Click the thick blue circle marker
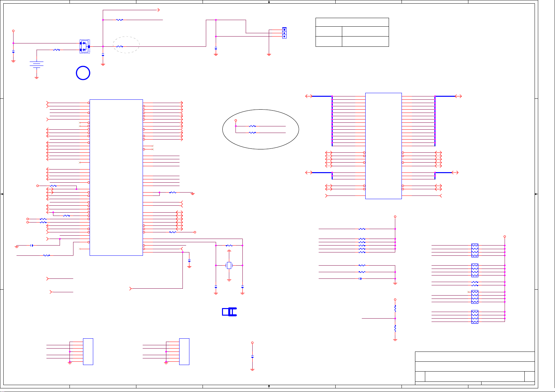This screenshot has height=392, width=555. pos(83,73)
